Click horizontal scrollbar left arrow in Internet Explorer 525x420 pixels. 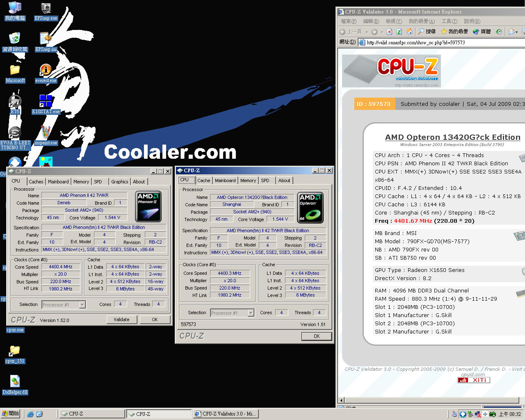pyautogui.click(x=342, y=400)
